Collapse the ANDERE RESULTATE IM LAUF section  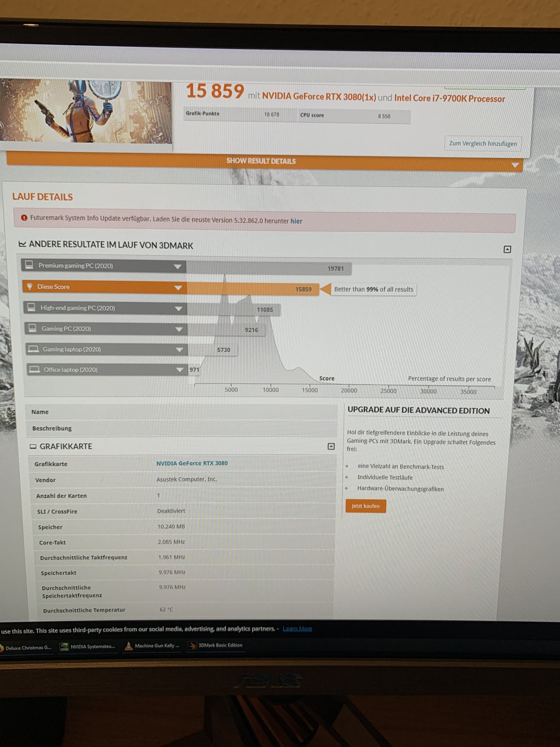tap(507, 249)
